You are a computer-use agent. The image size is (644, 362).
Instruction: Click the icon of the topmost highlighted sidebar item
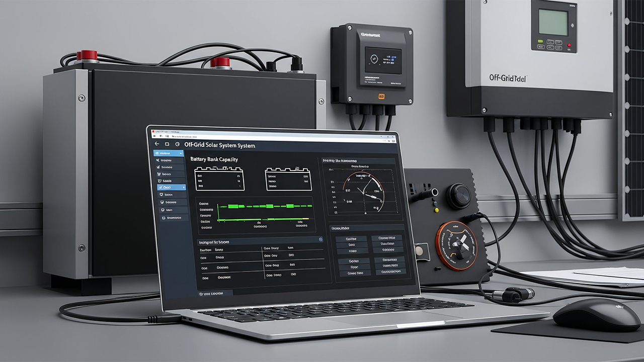[x=157, y=152]
